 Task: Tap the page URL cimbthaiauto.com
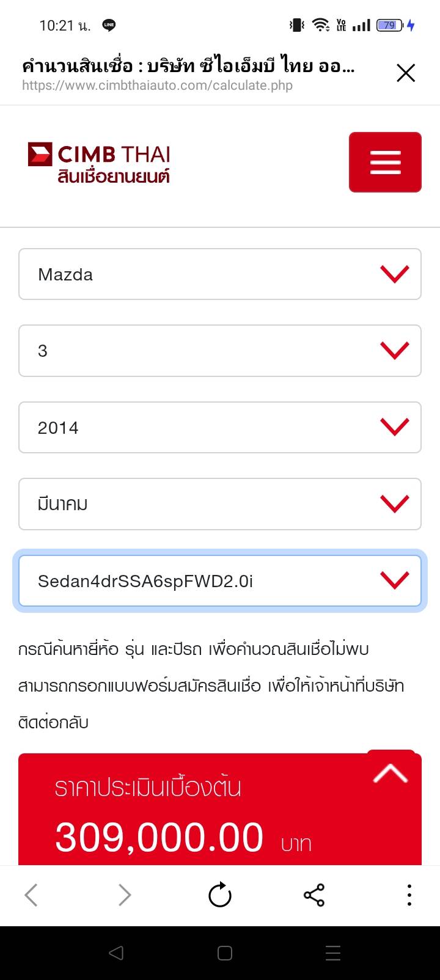tap(157, 86)
